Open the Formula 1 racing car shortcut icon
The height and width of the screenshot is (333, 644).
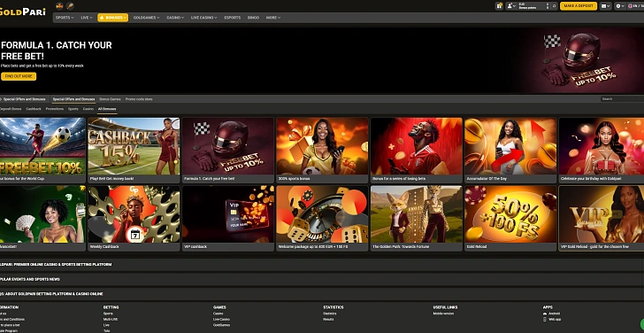coord(60,6)
